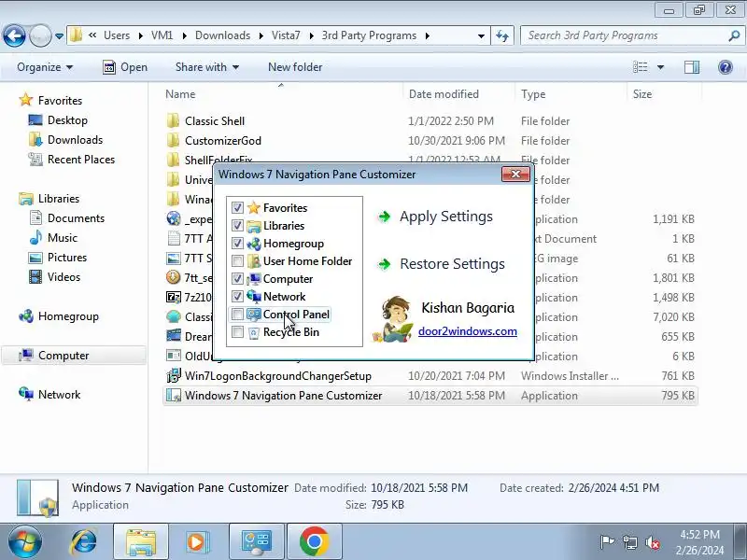The height and width of the screenshot is (560, 747).
Task: Click the Downloads breadcrumb segment
Action: click(x=222, y=35)
